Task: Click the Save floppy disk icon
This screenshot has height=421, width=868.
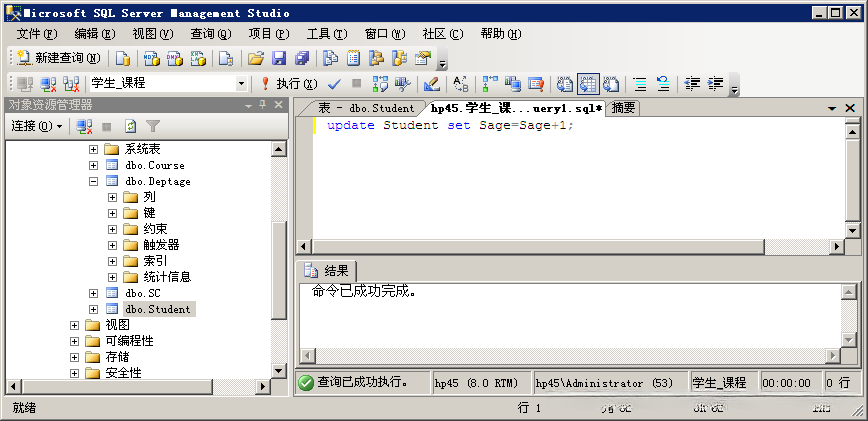Action: (278, 58)
